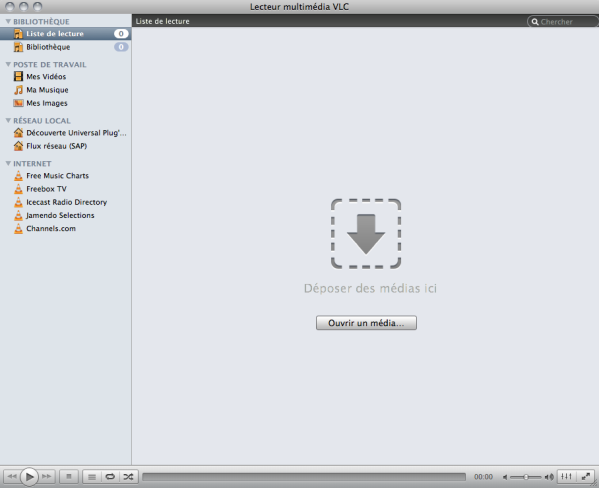The width and height of the screenshot is (599, 488).
Task: Skip to next track button
Action: pyautogui.click(x=47, y=477)
